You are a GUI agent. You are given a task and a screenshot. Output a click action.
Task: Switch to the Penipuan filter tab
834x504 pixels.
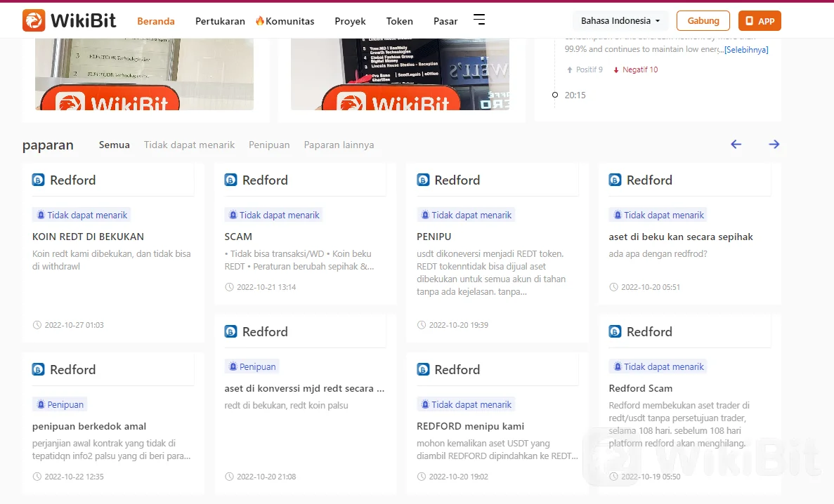(269, 145)
